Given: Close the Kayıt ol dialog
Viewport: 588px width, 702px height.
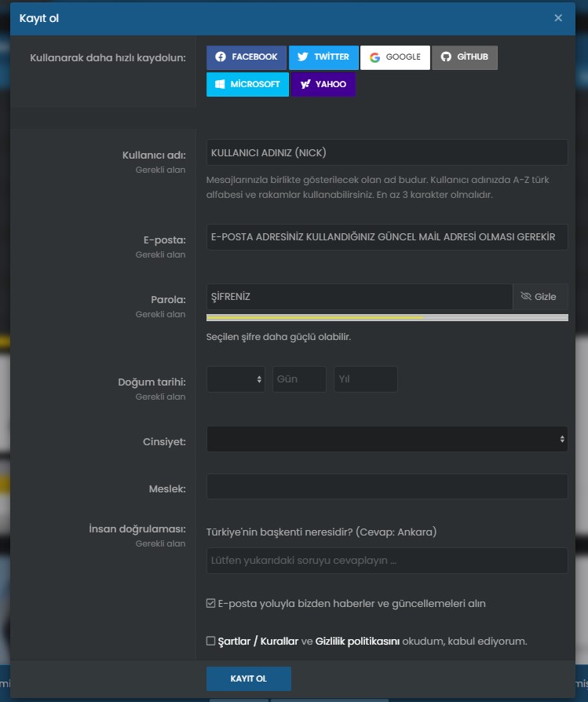Looking at the screenshot, I should [x=558, y=18].
